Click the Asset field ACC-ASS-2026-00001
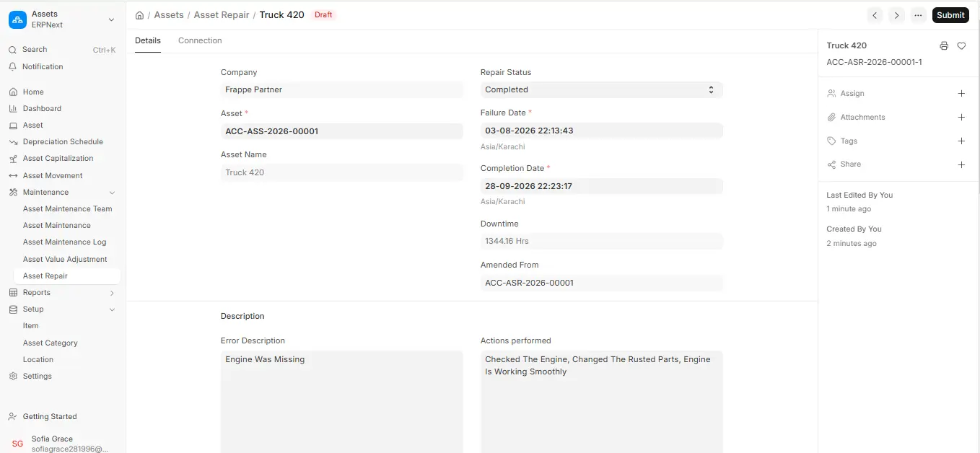This screenshot has width=980, height=453. pyautogui.click(x=342, y=131)
